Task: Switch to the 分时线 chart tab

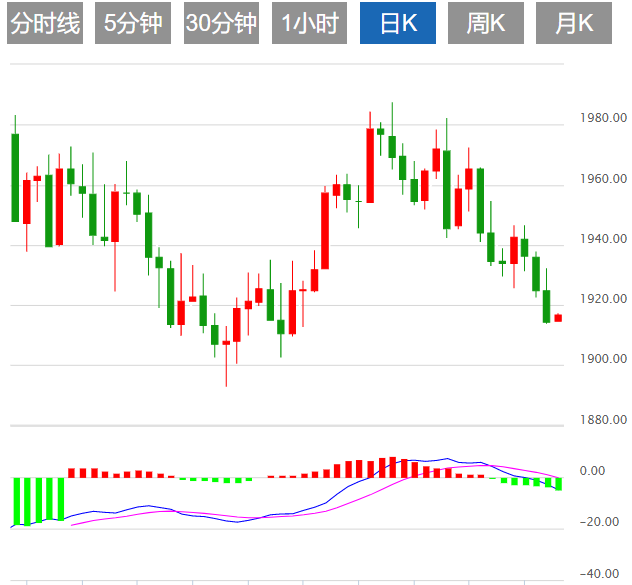Action: (45, 23)
